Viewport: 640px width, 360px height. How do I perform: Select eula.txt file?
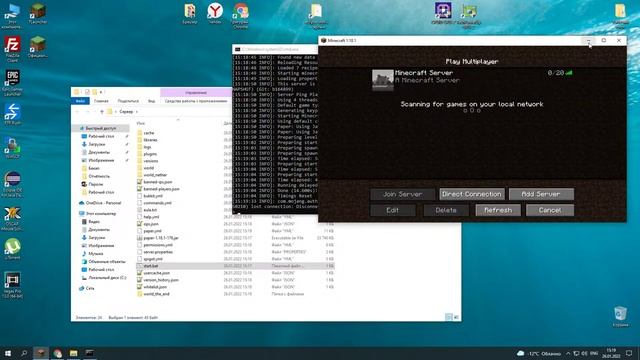[150, 210]
